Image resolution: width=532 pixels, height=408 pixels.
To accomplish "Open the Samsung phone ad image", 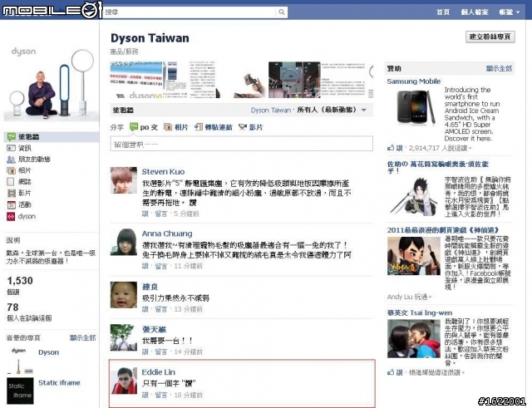I will (416, 107).
